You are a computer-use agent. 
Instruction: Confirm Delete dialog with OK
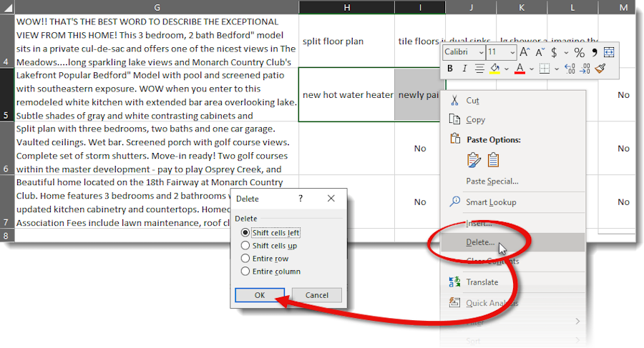(260, 294)
